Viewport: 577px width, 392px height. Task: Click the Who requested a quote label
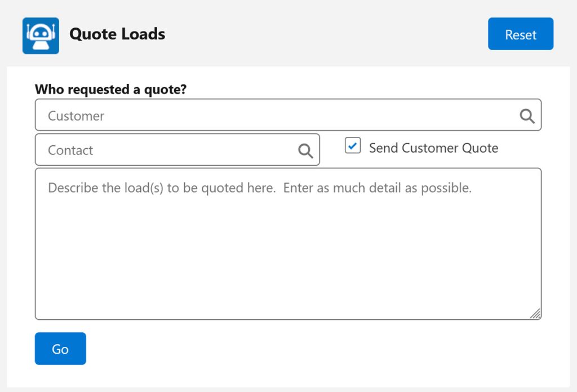[x=111, y=90]
